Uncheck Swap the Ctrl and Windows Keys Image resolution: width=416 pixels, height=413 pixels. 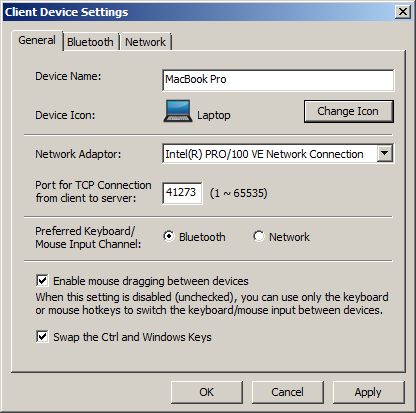(42, 336)
